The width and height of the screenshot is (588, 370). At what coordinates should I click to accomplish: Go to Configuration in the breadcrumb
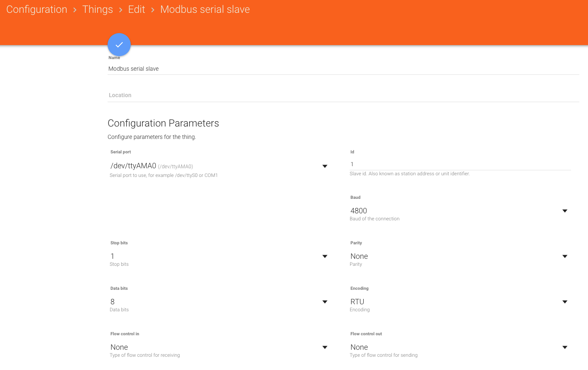(x=37, y=10)
